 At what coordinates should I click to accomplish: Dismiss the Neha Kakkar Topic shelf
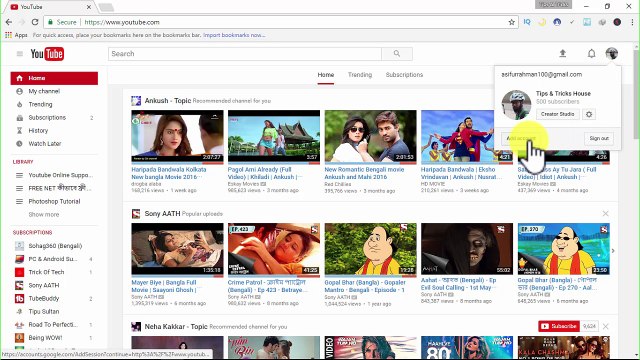coord(605,326)
